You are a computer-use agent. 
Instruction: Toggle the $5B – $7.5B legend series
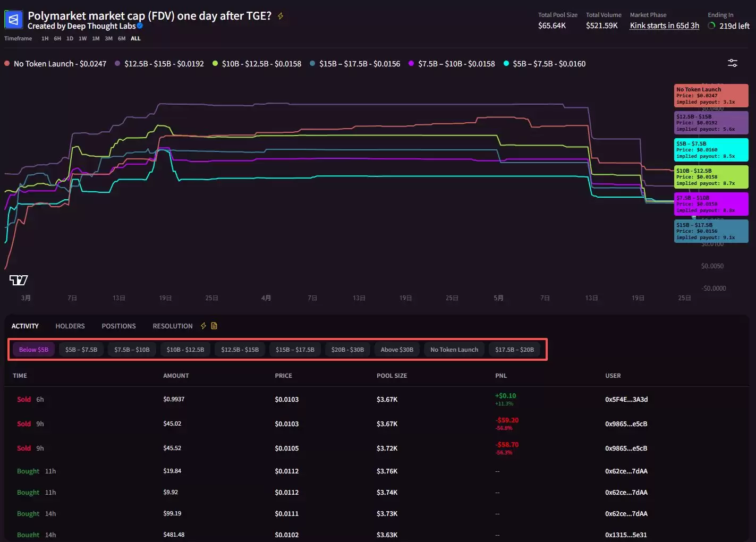coord(545,64)
